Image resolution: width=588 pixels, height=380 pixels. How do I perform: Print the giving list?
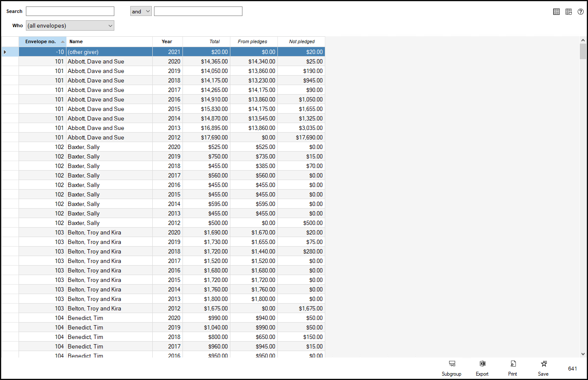click(513, 367)
